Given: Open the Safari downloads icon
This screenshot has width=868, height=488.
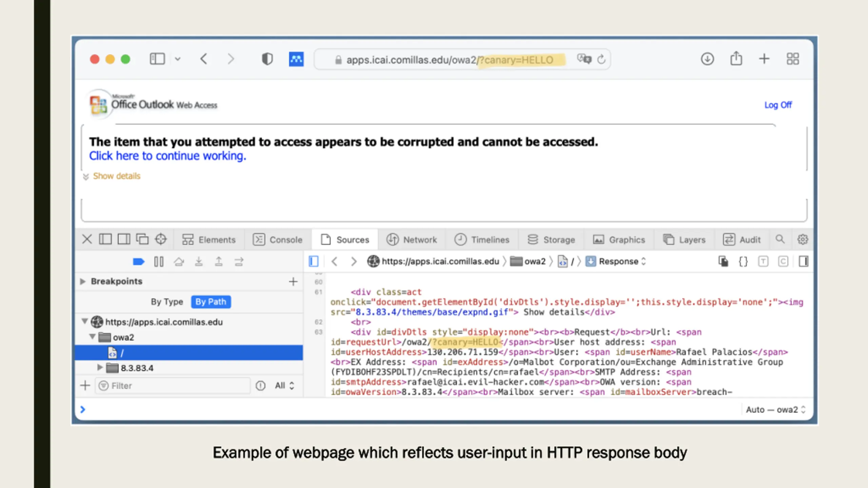Looking at the screenshot, I should (707, 59).
